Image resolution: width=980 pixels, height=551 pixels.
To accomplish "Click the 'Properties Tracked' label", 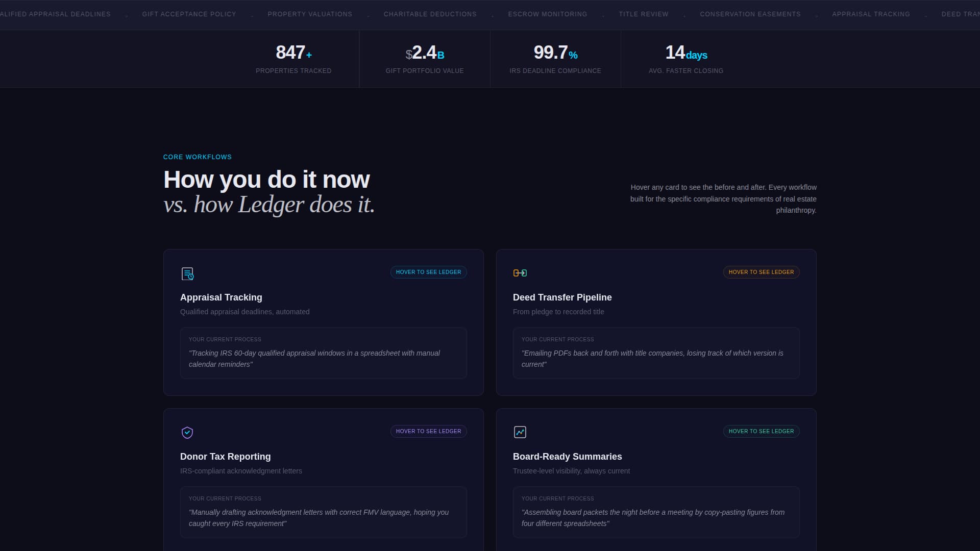I will (293, 71).
